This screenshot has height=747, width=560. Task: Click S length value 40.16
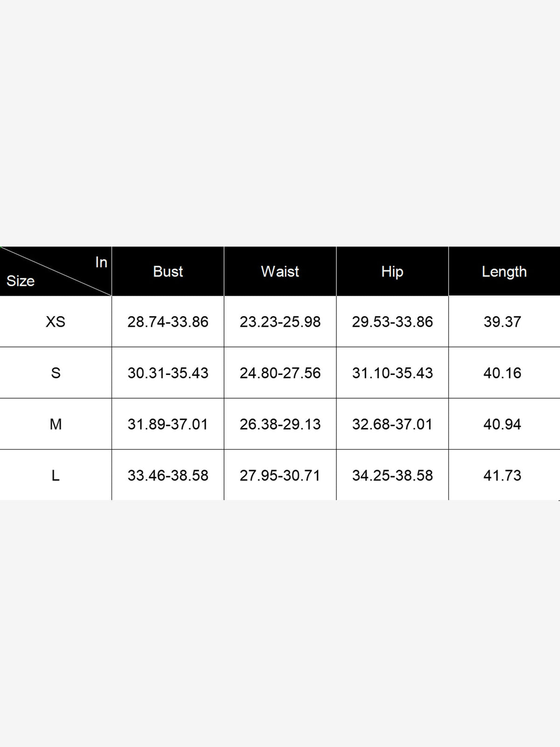(502, 373)
